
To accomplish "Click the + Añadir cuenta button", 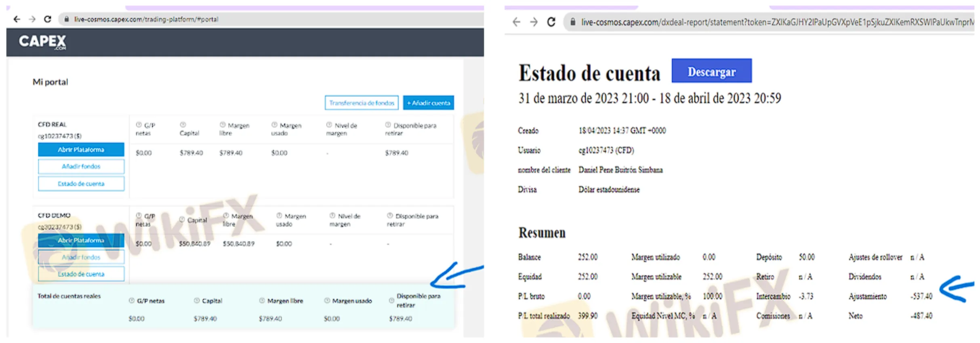I will click(428, 103).
